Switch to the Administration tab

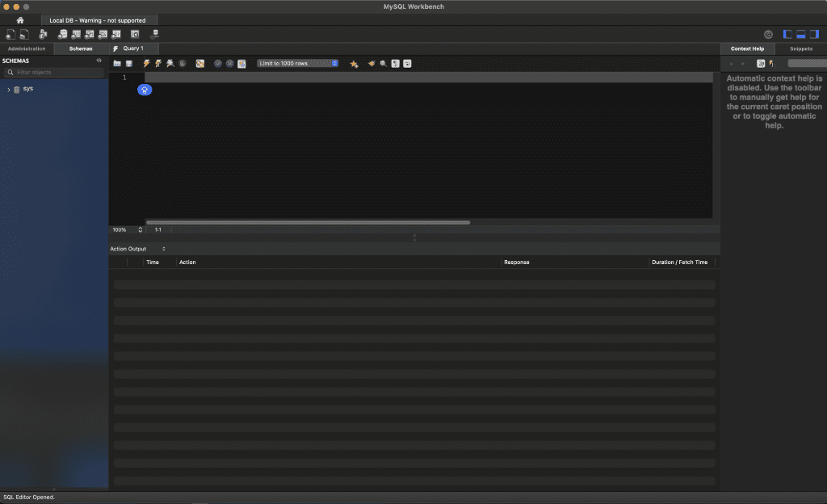tap(27, 48)
